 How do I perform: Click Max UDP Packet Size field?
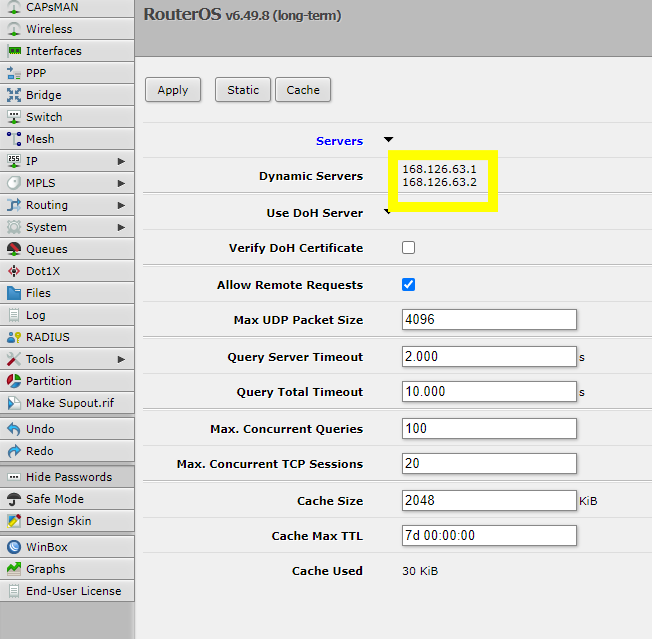(489, 320)
